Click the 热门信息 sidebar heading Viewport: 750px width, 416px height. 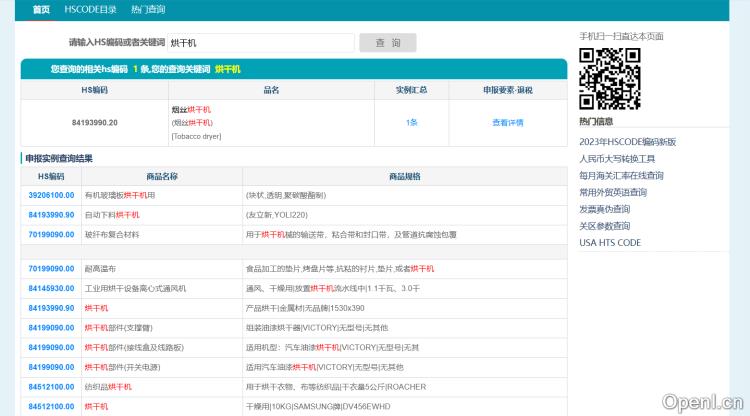(x=596, y=121)
